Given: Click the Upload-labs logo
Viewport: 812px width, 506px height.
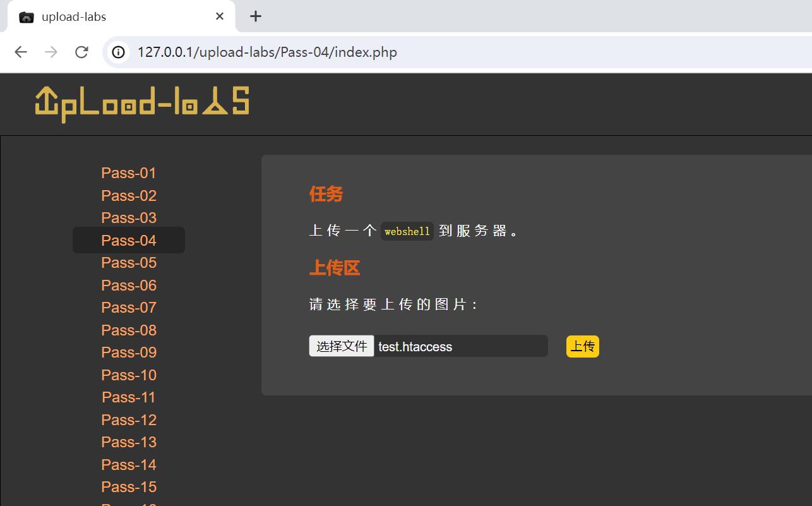Looking at the screenshot, I should 142,104.
